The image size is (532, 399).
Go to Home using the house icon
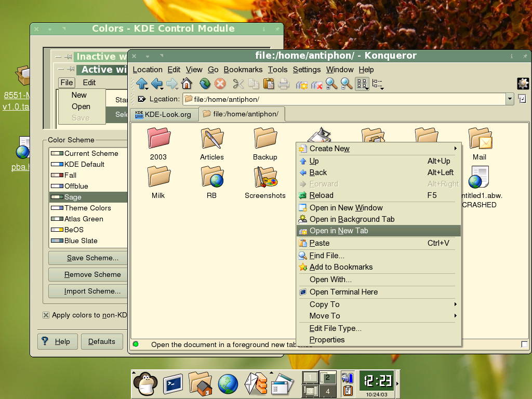click(187, 83)
